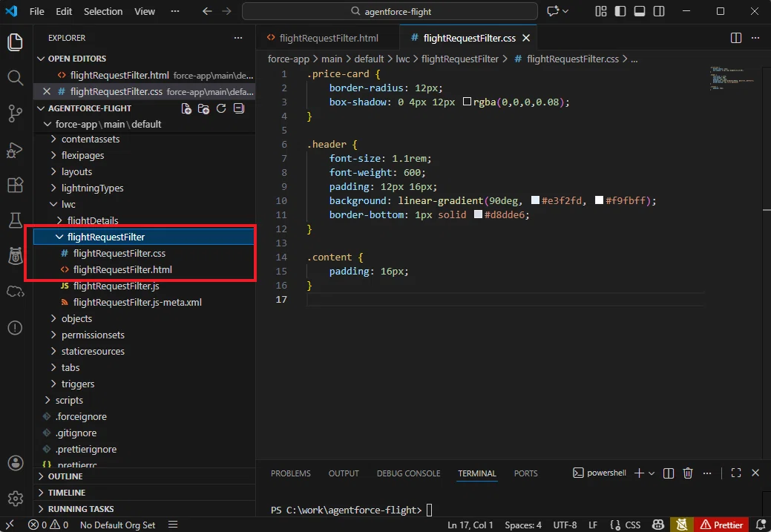
Task: Switch to the PORTS tab
Action: point(525,473)
